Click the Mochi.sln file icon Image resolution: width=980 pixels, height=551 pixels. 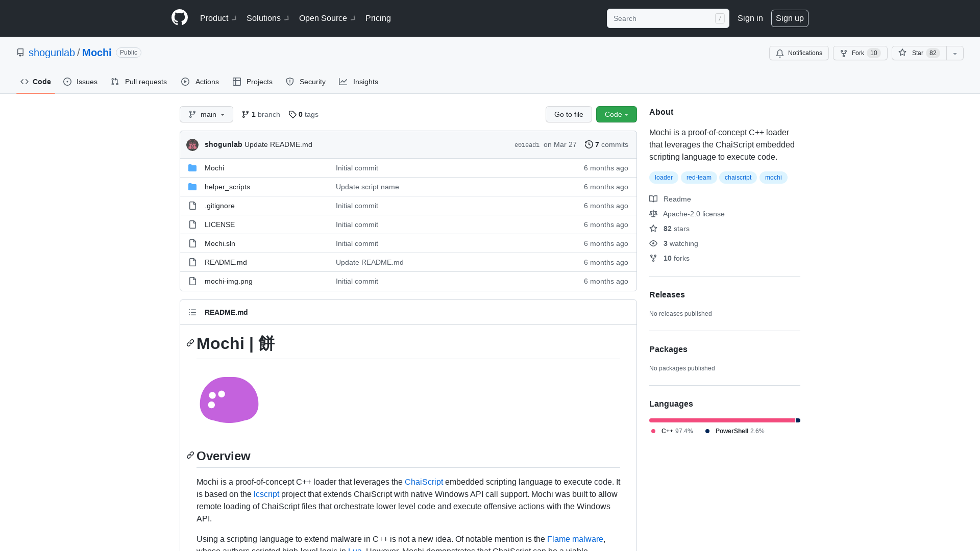192,243
